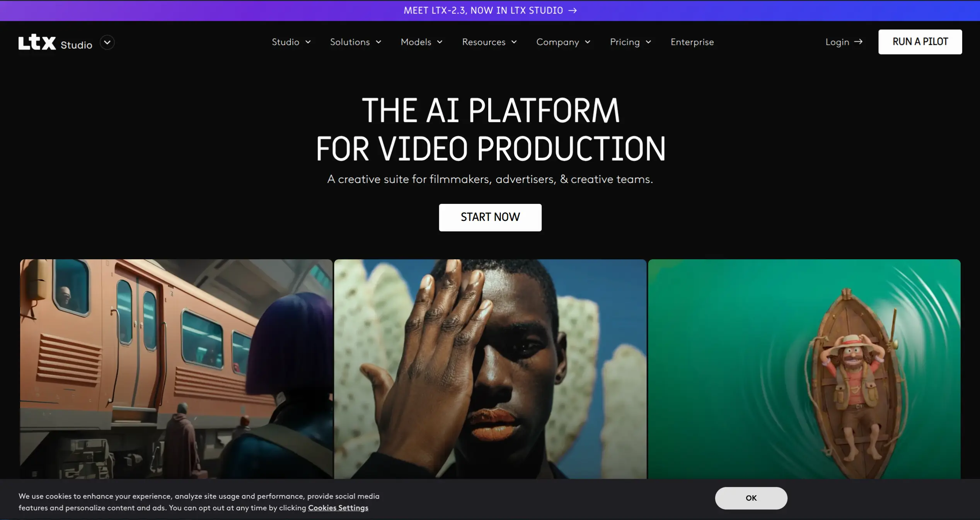Viewport: 980px width, 520px height.
Task: Go to the Enterprise page
Action: [x=692, y=42]
